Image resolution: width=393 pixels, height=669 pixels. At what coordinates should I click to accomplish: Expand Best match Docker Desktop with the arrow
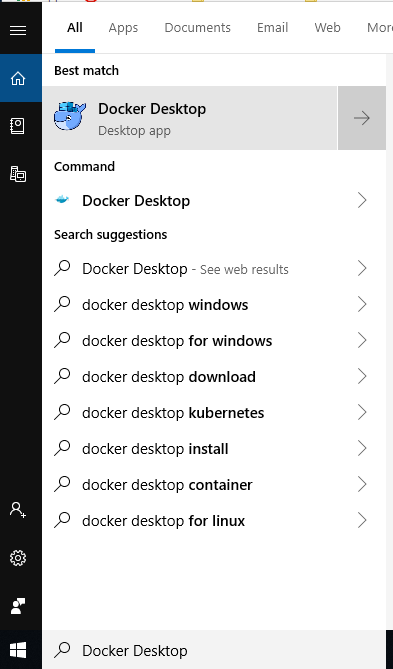tap(362, 118)
